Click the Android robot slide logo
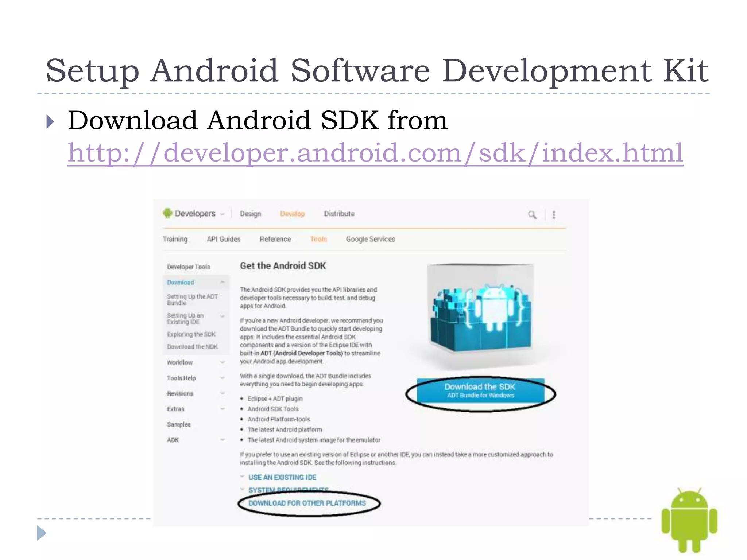The image size is (747, 560). [x=689, y=520]
